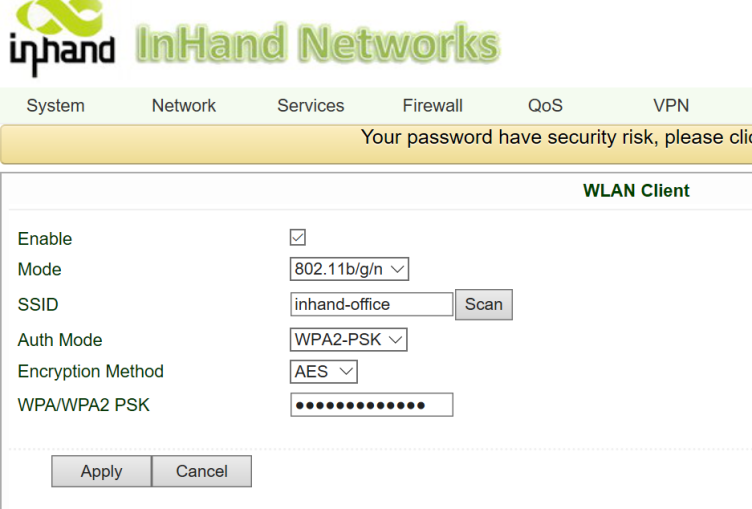Select the Services menu
The image size is (752, 509).
click(310, 106)
